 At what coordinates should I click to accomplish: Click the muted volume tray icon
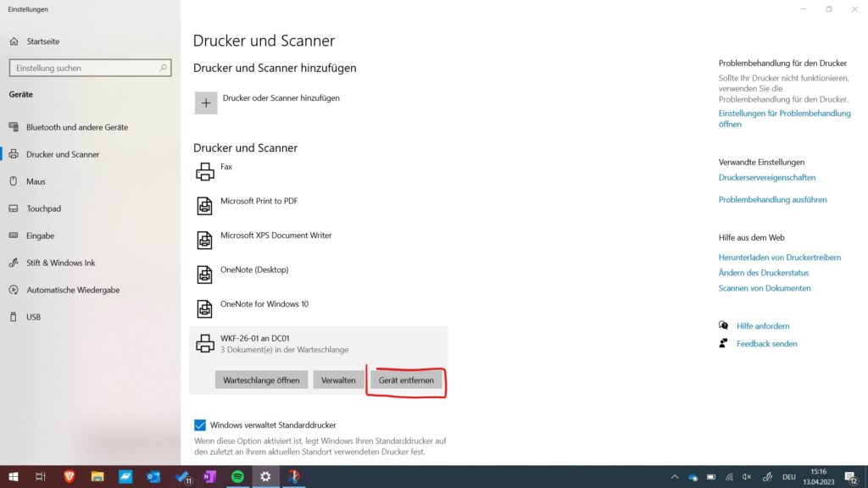click(747, 477)
